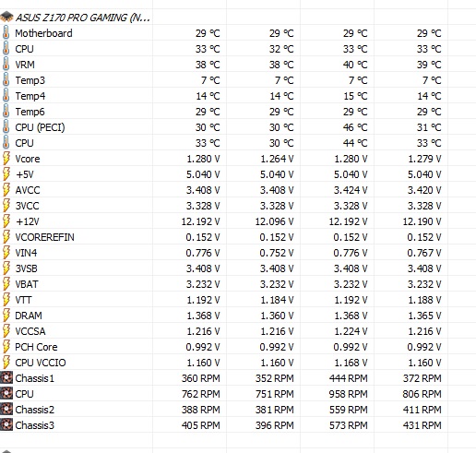Viewport: 476px width, 453px height.
Task: Click the fan icon next to Chassis3
Action: point(6,424)
